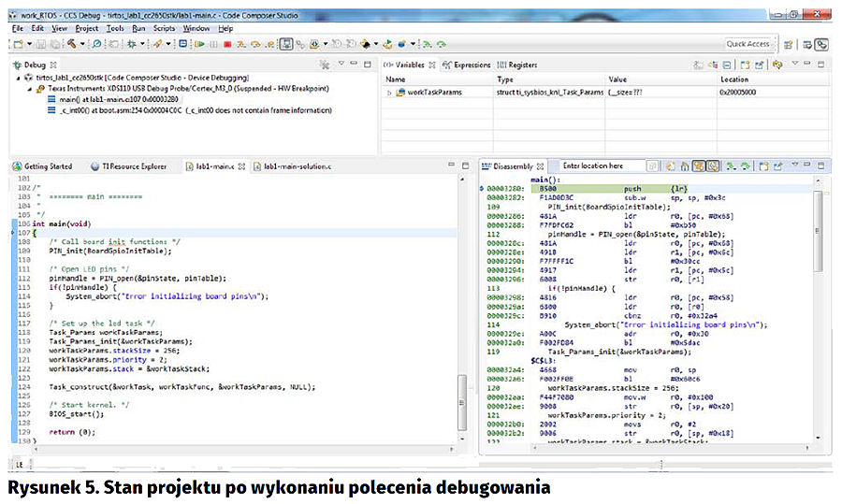Viewport: 842px width, 504px height.
Task: Open the CCS Debug perspective icon
Action: click(x=821, y=44)
